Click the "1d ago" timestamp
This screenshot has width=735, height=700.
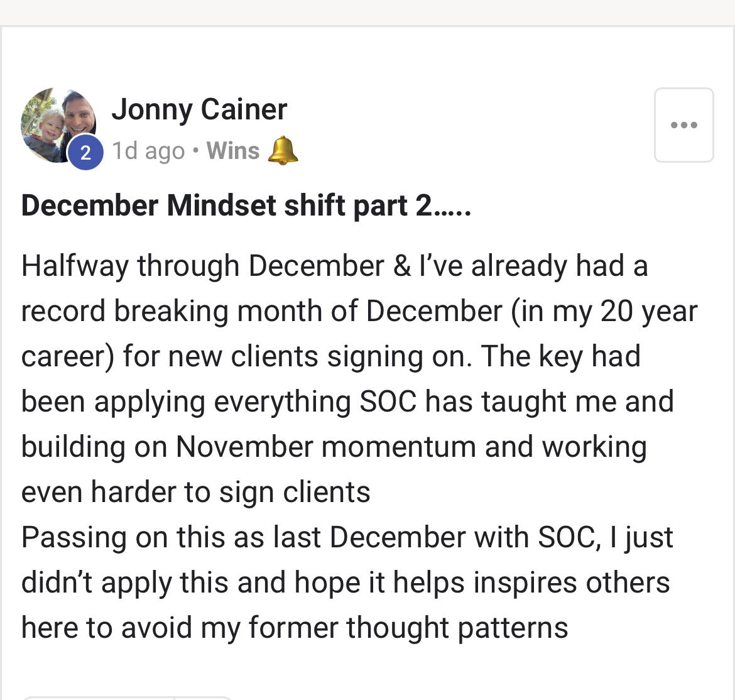148,151
